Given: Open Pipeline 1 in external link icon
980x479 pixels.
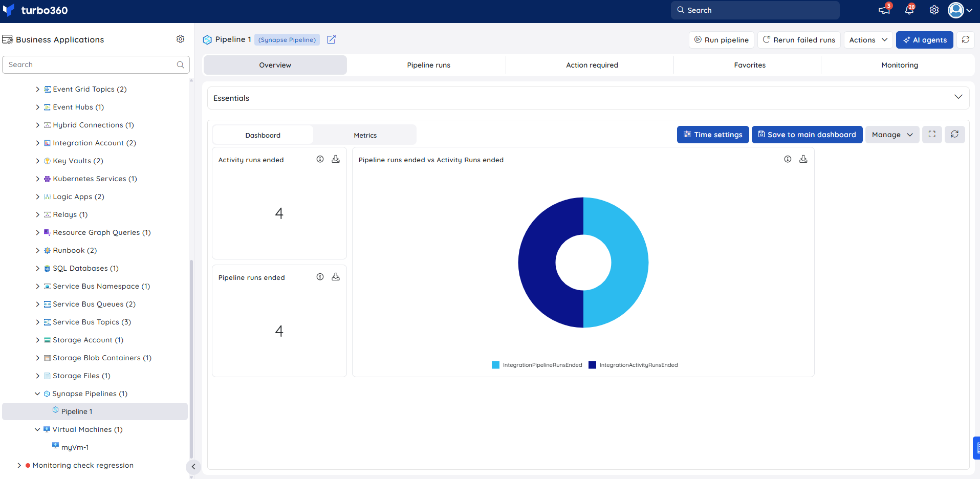Looking at the screenshot, I should tap(331, 39).
